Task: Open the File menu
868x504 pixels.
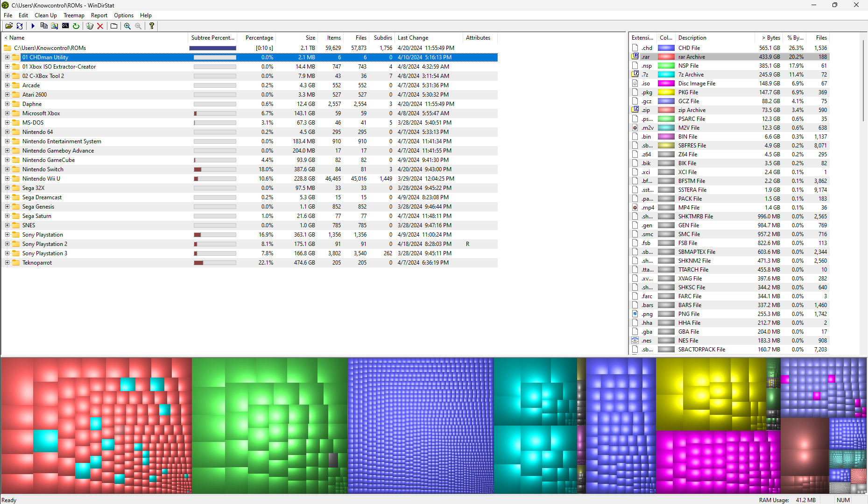Action: click(x=8, y=15)
